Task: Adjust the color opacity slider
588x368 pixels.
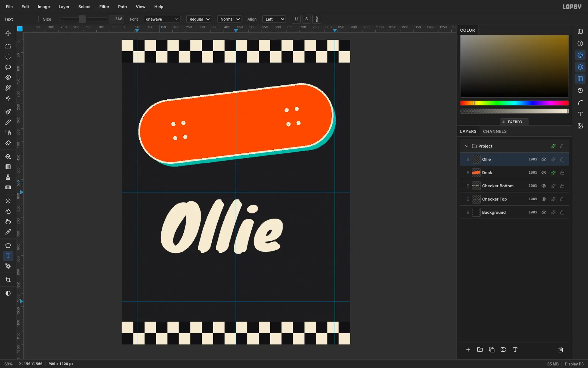Action: tap(514, 111)
